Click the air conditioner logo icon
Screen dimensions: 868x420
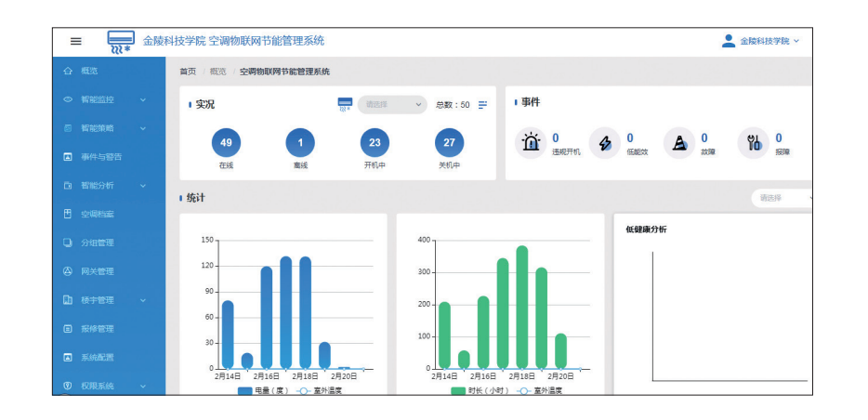(x=121, y=42)
